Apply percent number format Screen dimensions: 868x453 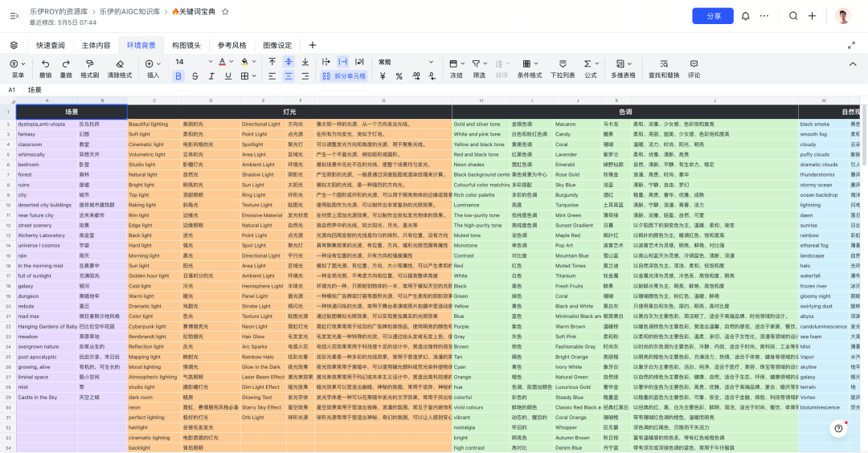tap(399, 76)
